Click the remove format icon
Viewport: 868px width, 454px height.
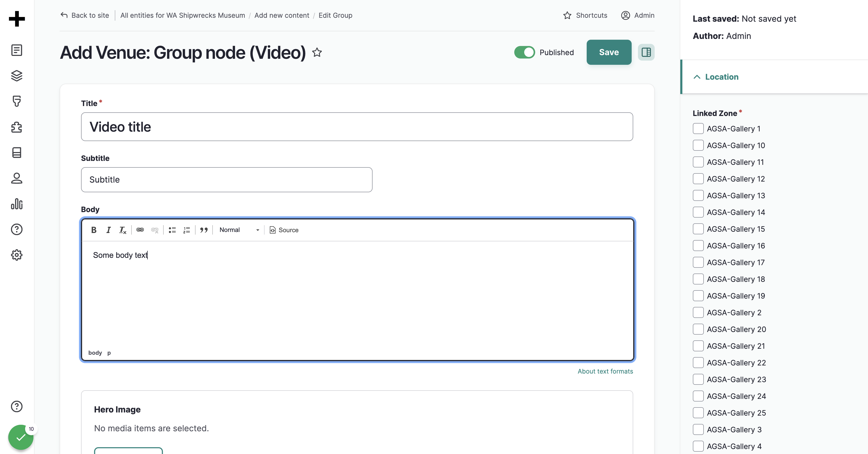[x=123, y=230]
